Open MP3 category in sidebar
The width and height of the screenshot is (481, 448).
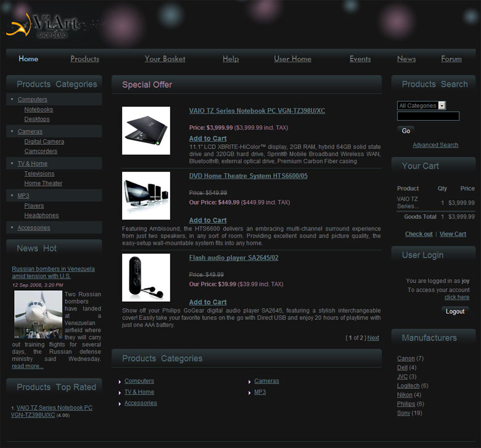pos(23,195)
